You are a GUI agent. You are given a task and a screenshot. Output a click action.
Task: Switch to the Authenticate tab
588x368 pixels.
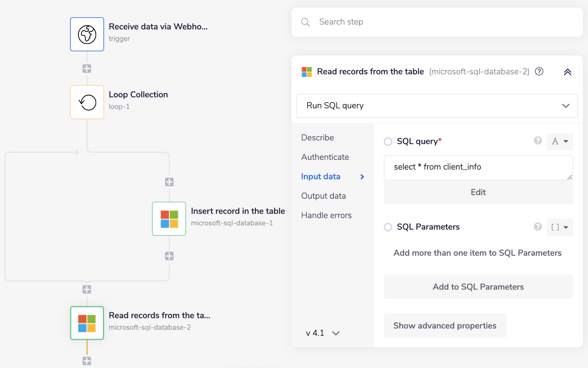click(x=325, y=157)
